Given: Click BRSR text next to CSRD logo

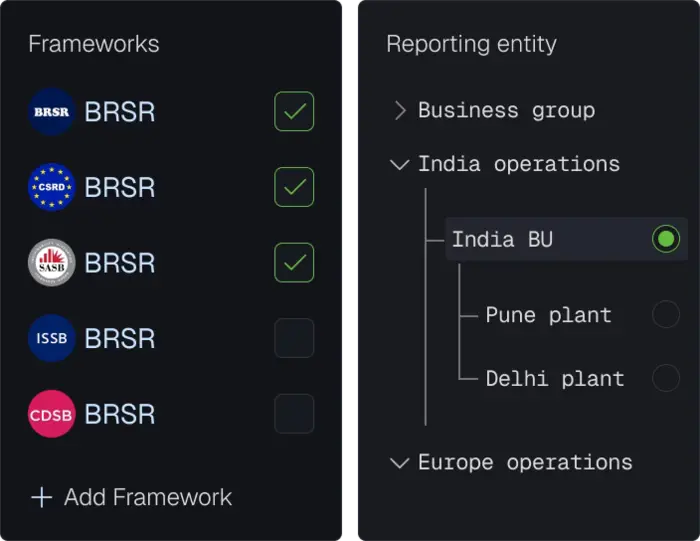Looking at the screenshot, I should (x=120, y=187).
